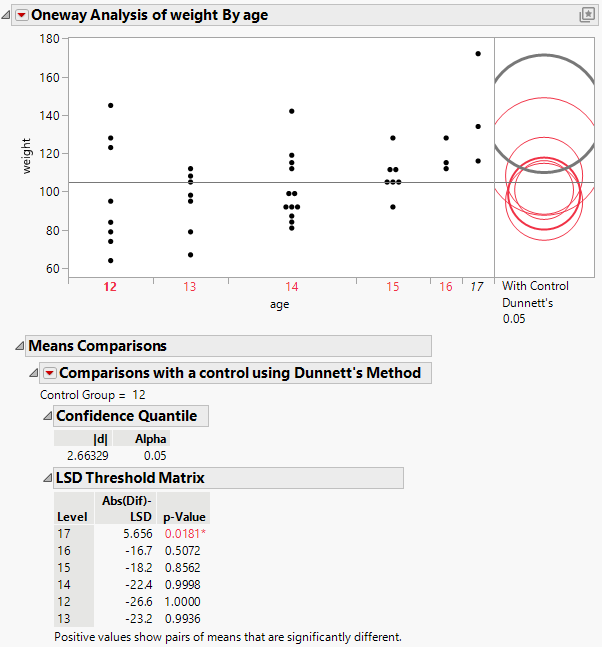Click the report options icon at top right
Screen dimensions: 602x647
[x=587, y=15]
